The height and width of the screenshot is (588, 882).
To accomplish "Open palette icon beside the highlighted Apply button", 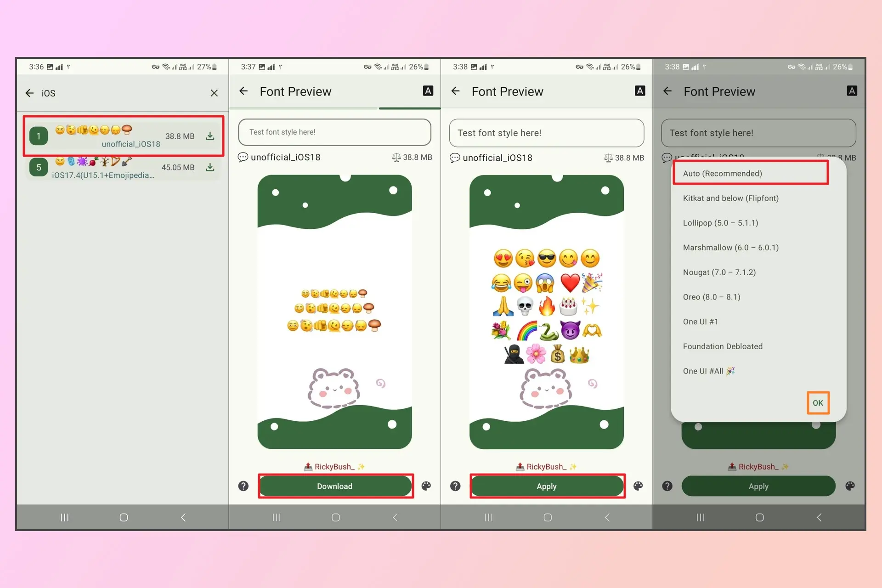I will [638, 486].
